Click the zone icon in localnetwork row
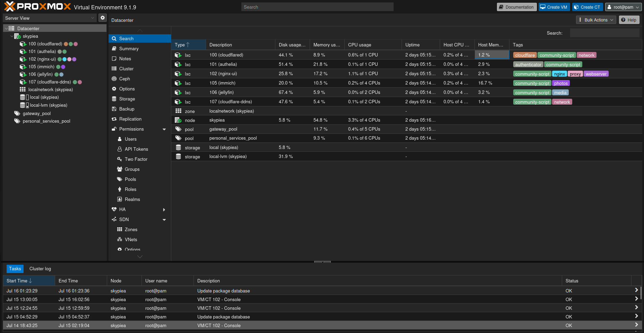This screenshot has width=644, height=333. coord(178,111)
